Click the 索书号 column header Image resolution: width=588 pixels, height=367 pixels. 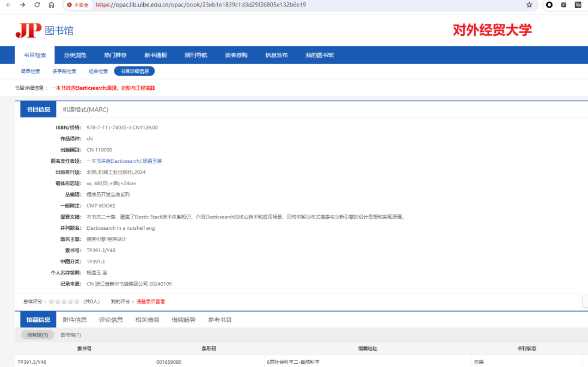[x=84, y=348]
